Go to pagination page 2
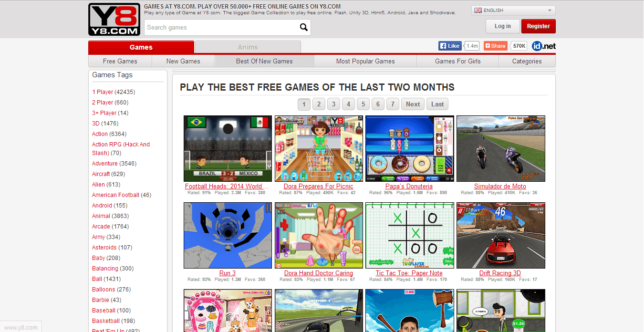The width and height of the screenshot is (644, 332). (319, 104)
